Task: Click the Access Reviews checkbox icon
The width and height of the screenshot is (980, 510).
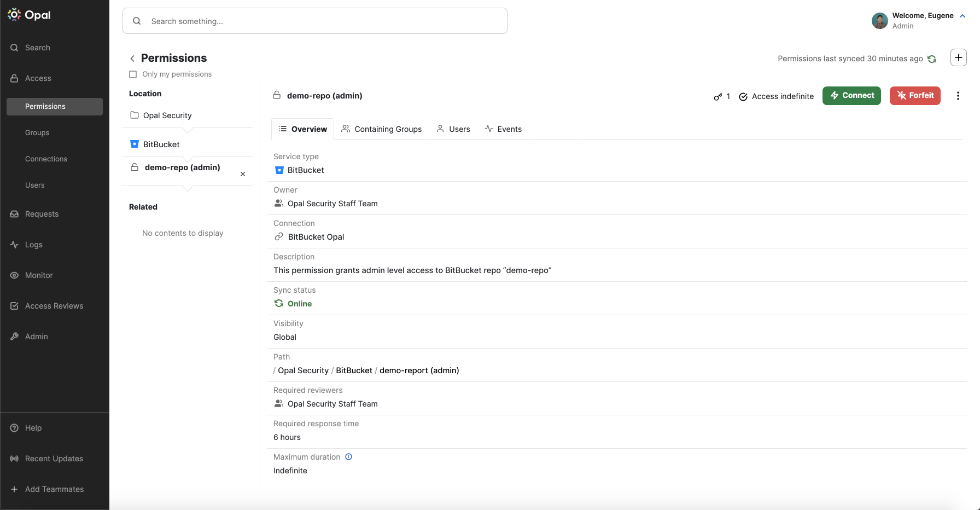Action: pyautogui.click(x=14, y=306)
